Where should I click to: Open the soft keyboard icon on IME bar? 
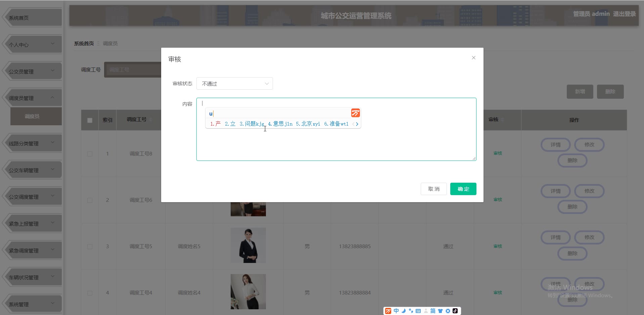point(418,311)
